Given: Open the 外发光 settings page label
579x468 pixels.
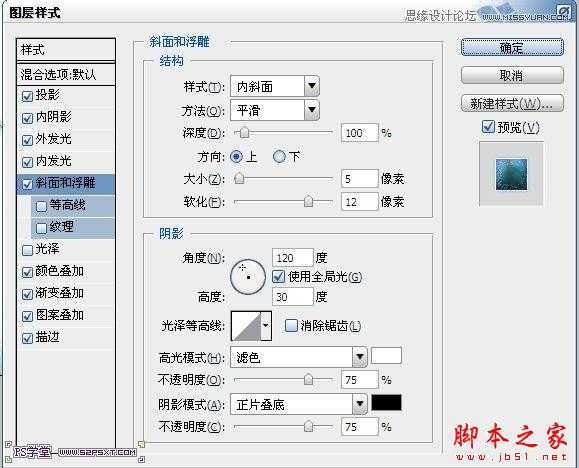Looking at the screenshot, I should coord(54,139).
